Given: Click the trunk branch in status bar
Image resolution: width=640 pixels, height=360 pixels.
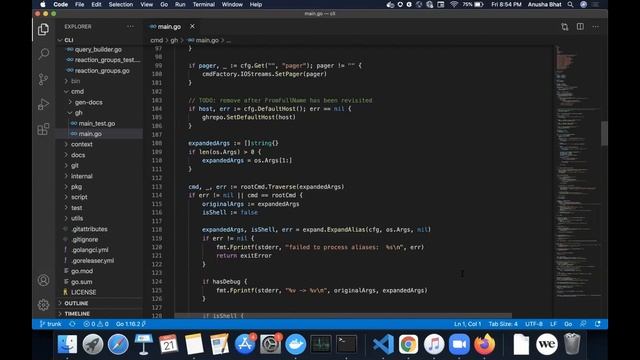Looking at the screenshot, I should [x=51, y=324].
